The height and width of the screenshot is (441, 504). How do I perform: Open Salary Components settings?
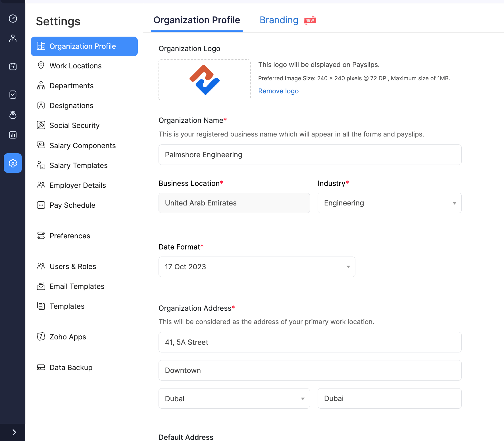click(82, 146)
